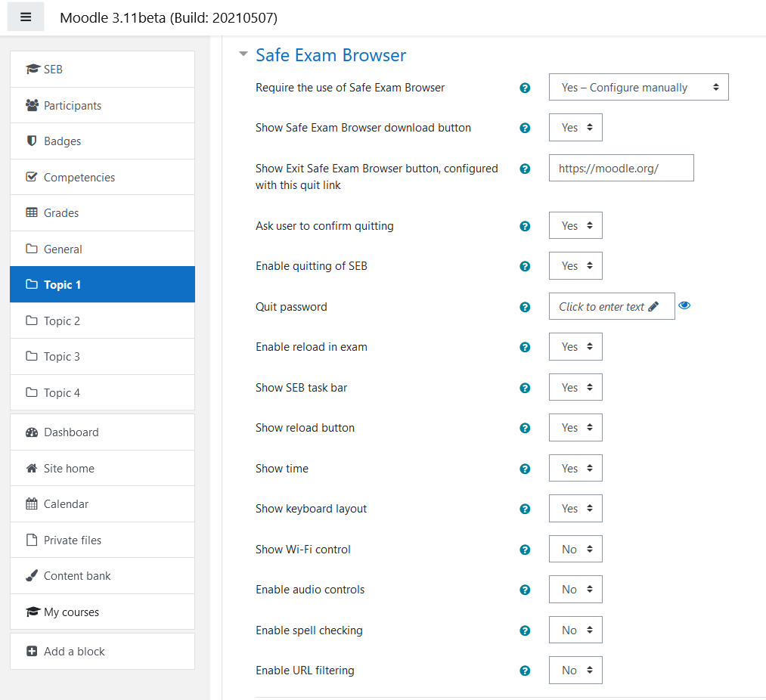Open Show Safe Exam Browser download button dropdown
The height and width of the screenshot is (700, 766).
[x=575, y=128]
